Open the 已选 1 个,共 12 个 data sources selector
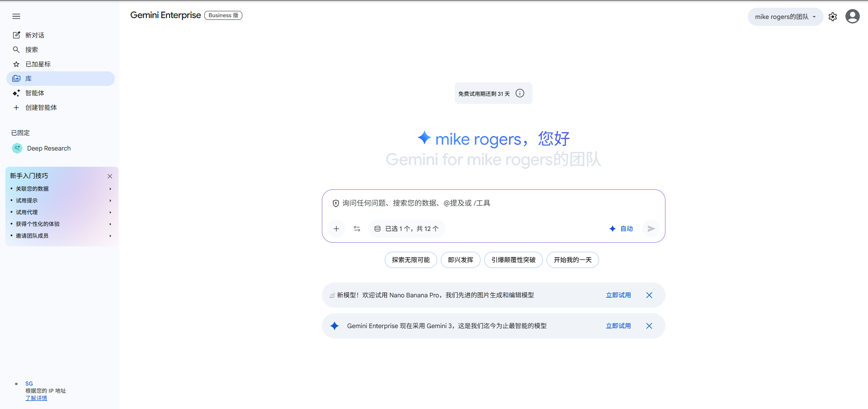 pyautogui.click(x=406, y=229)
